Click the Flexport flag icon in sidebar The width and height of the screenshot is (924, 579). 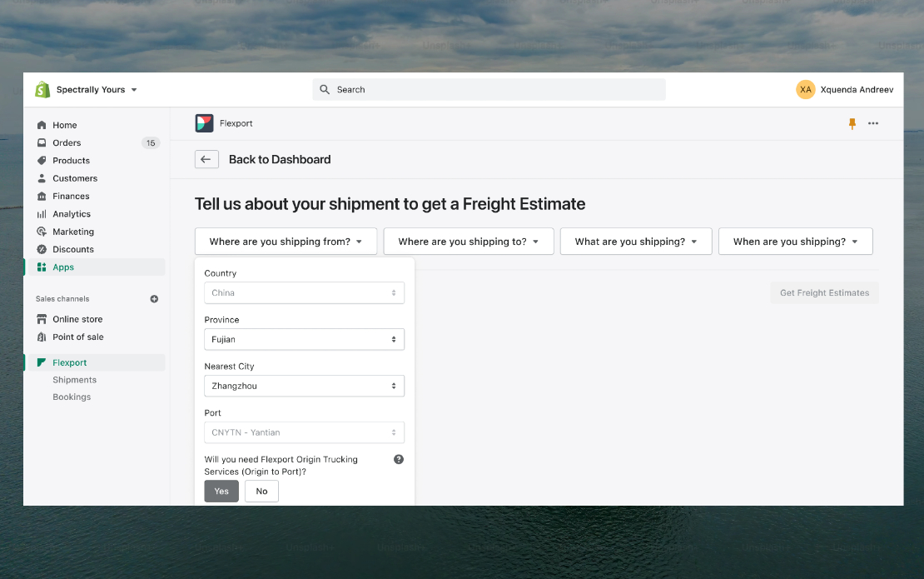coord(42,362)
